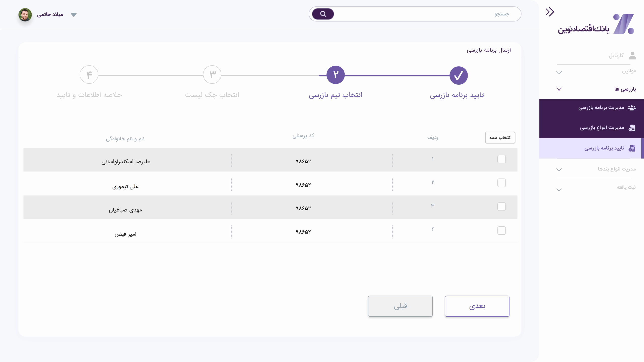Click the تایید برنامه بازرسی document icon
The width and height of the screenshot is (644, 362).
click(632, 148)
